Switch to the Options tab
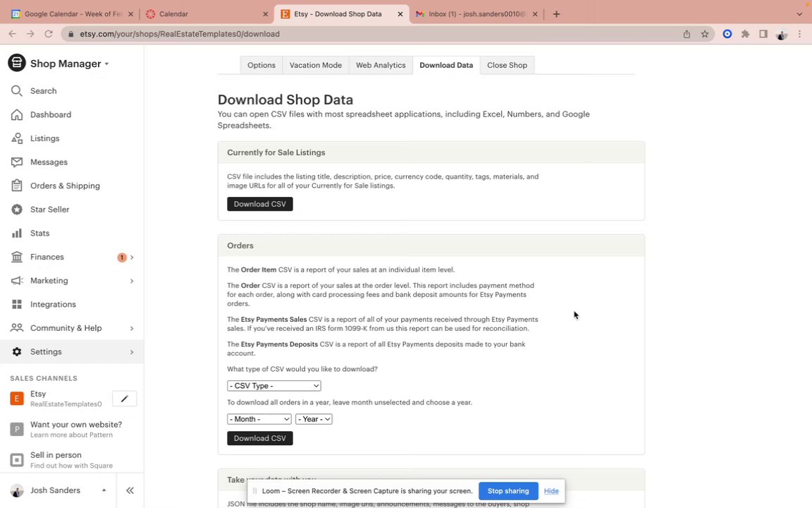Viewport: 812px width, 508px height. tap(261, 66)
